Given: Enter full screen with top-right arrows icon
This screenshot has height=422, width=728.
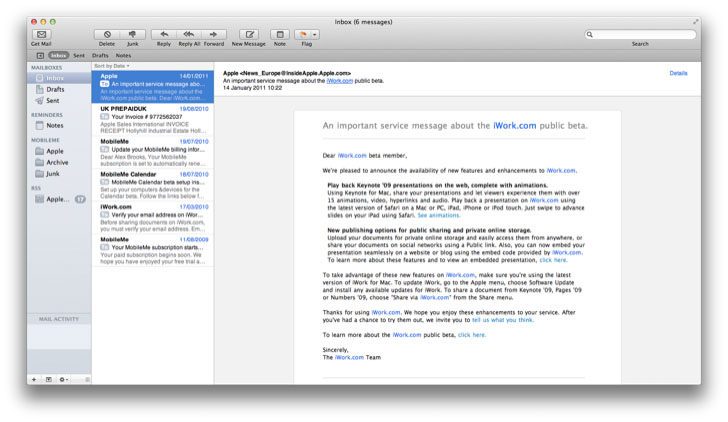Looking at the screenshot, I should pos(696,22).
